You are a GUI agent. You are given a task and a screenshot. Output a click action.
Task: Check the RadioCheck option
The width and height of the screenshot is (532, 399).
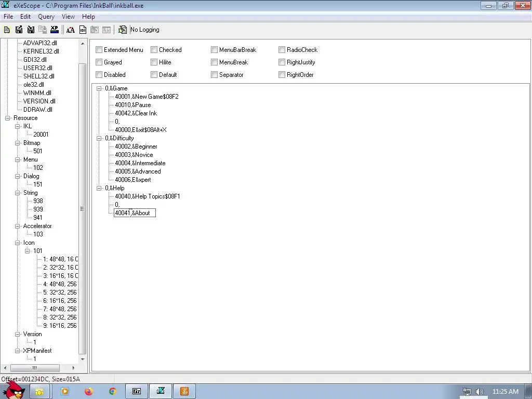[x=282, y=50]
